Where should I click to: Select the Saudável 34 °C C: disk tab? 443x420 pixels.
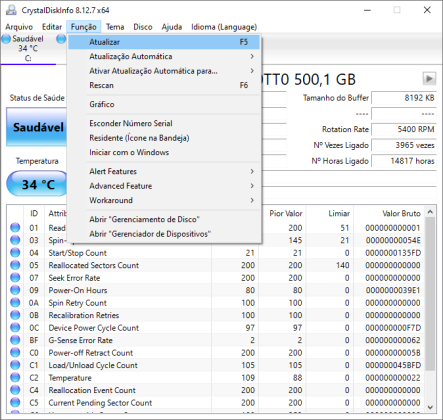28,48
